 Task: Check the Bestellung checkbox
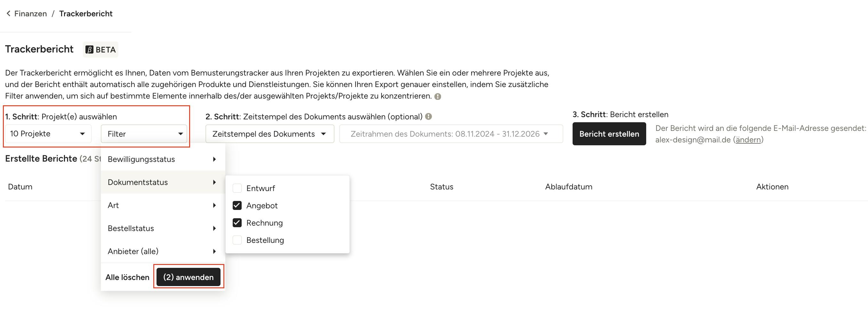[237, 240]
